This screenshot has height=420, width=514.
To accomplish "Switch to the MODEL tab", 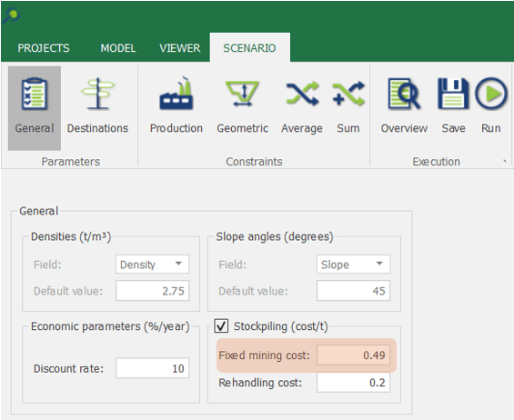I will tap(118, 48).
